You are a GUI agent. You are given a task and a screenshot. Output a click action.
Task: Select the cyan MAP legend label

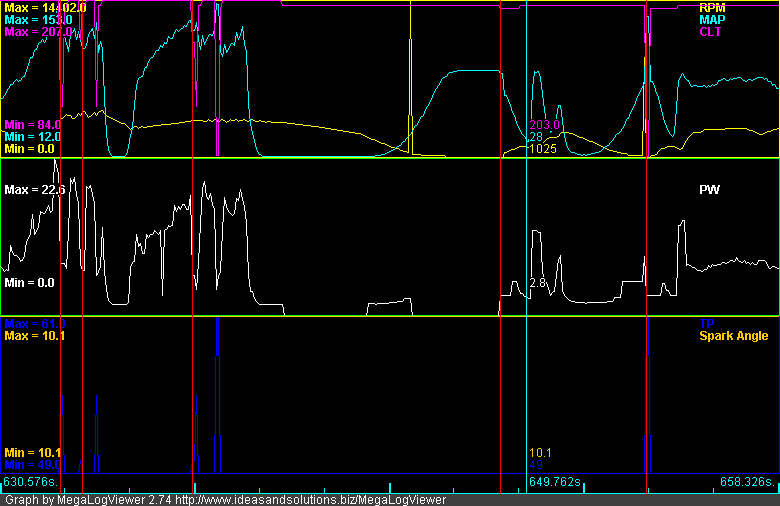pos(711,19)
